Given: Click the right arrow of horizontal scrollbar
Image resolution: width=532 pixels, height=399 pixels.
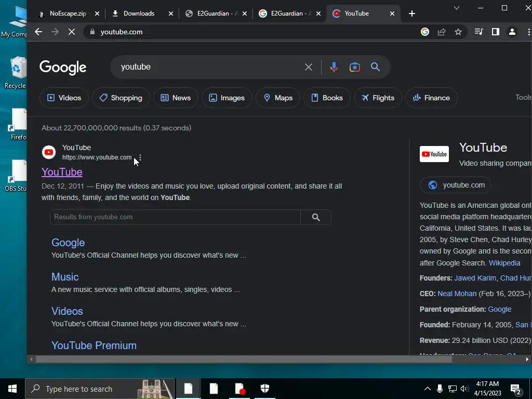Looking at the screenshot, I should coord(527,360).
